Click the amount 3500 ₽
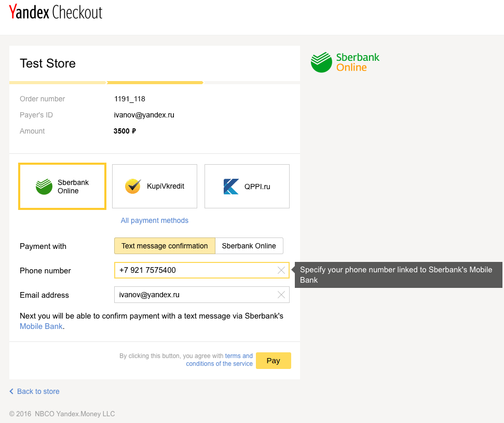The width and height of the screenshot is (504, 423). click(125, 131)
